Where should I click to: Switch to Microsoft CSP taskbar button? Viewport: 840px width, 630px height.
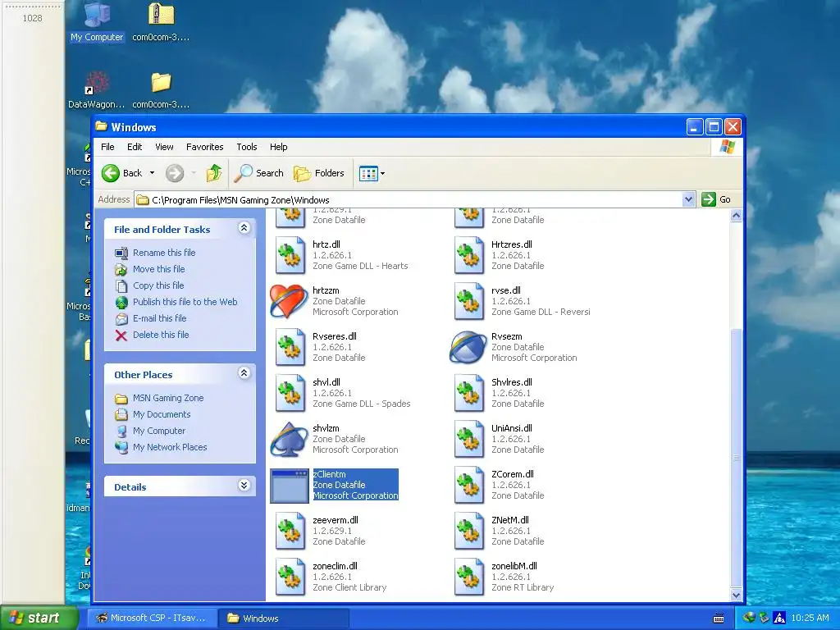tap(152, 619)
